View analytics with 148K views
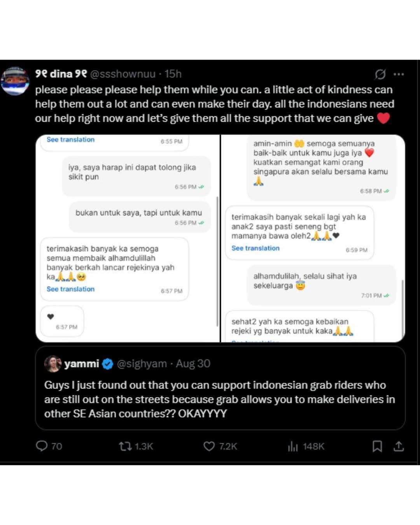 click(306, 446)
